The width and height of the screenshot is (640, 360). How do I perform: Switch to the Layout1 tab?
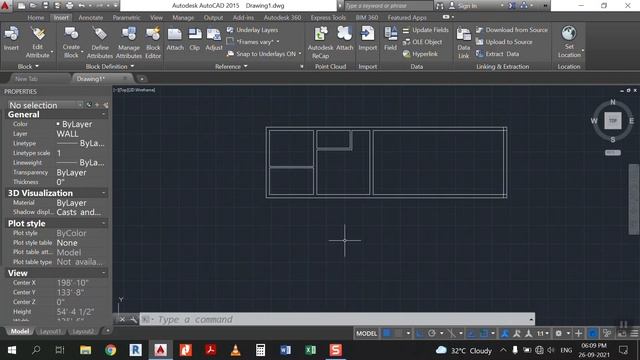50,331
